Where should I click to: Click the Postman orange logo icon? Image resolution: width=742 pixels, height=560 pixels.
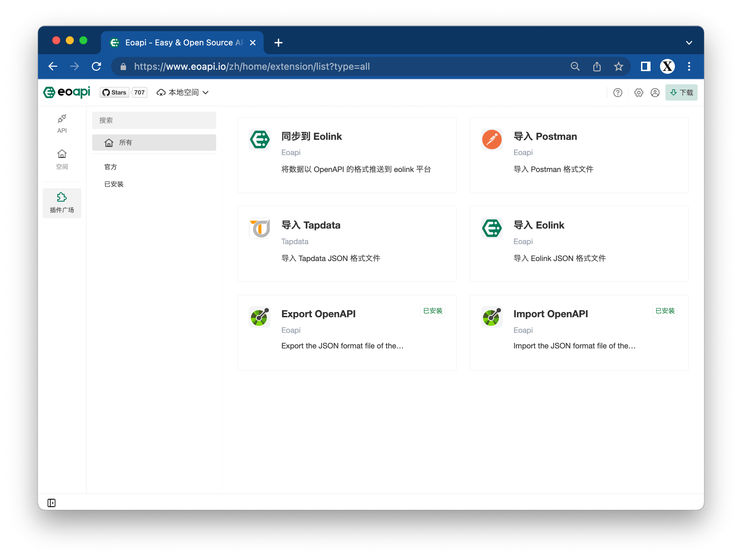coord(492,139)
